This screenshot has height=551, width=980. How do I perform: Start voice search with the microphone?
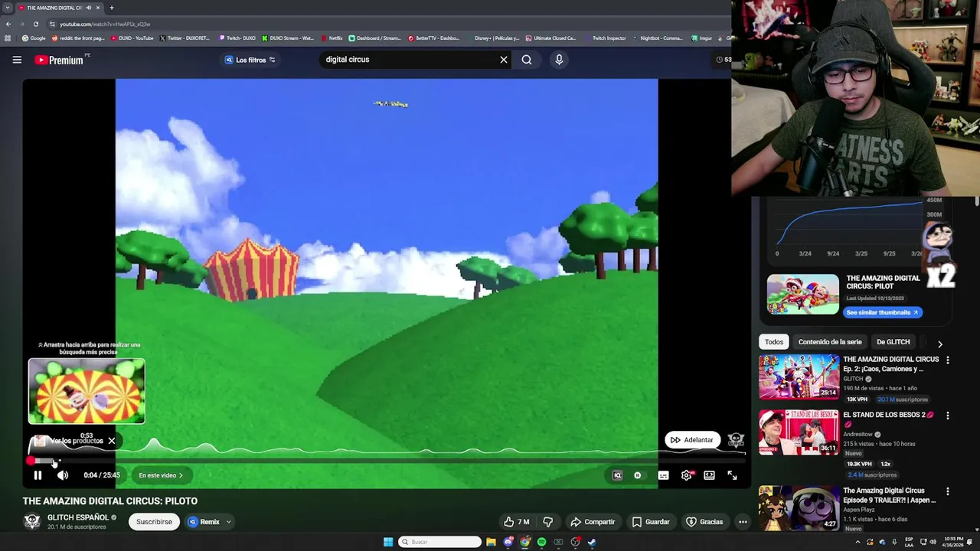click(x=559, y=60)
